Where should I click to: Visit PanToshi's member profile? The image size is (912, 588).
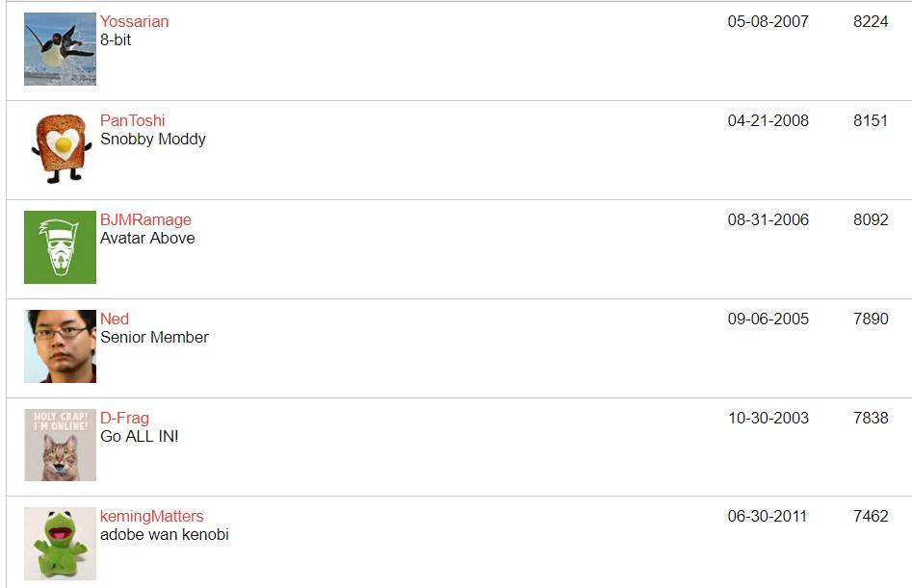click(133, 121)
